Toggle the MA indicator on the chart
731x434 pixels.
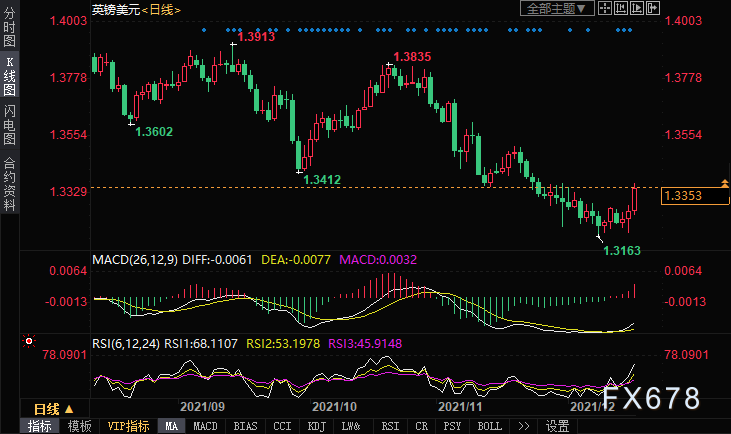pos(172,426)
